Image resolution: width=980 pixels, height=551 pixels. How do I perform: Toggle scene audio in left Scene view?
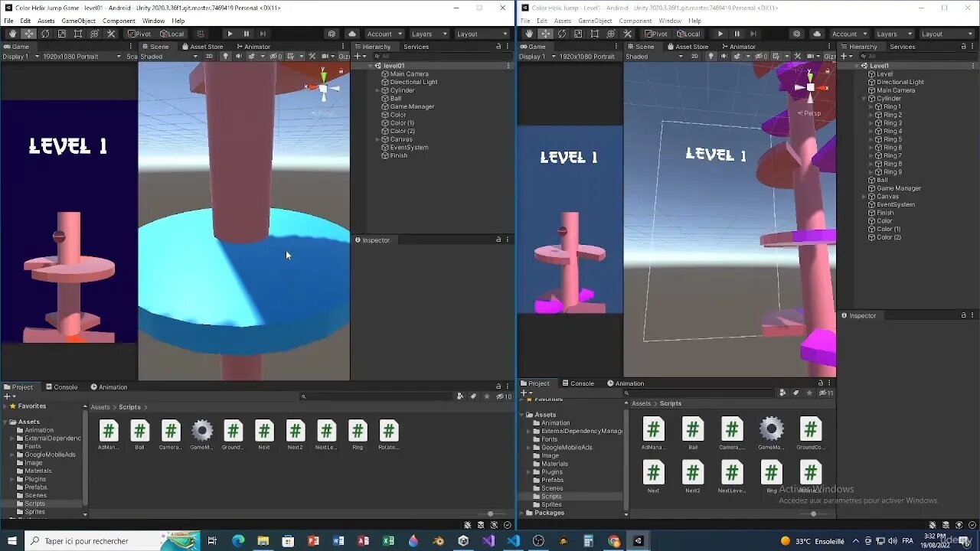pos(238,56)
